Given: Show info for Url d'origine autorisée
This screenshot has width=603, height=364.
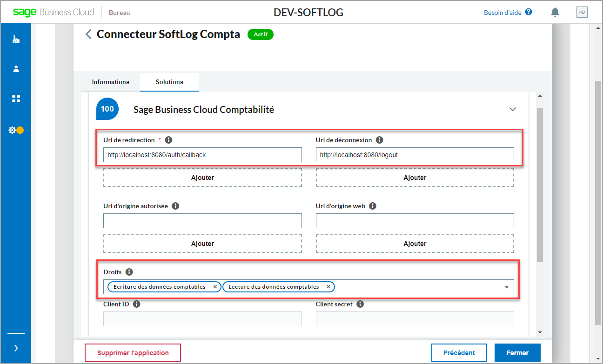Looking at the screenshot, I should [175, 206].
